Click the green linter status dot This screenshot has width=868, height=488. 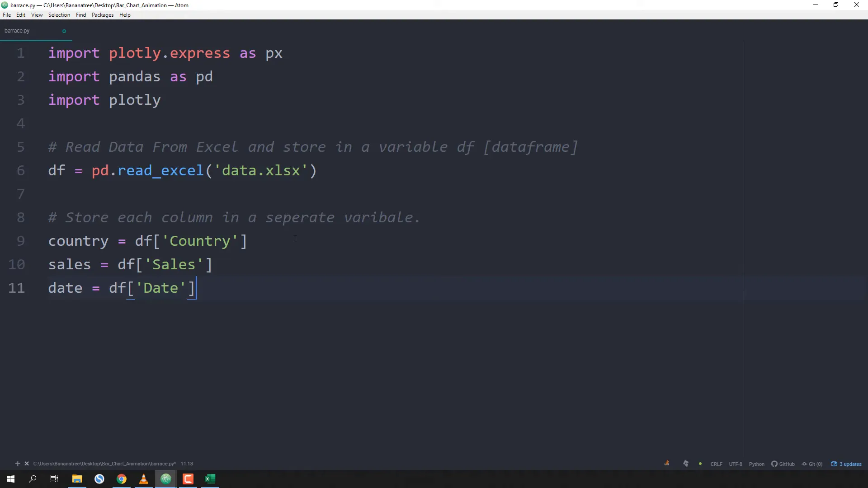point(700,464)
